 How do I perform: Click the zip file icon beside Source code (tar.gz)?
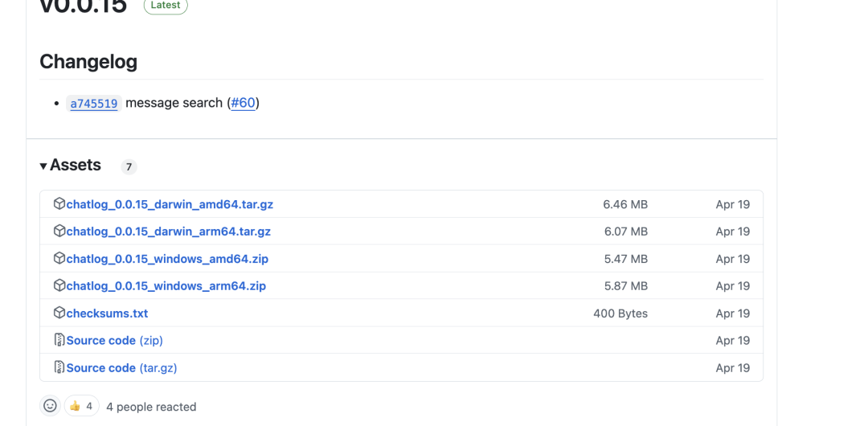[59, 367]
